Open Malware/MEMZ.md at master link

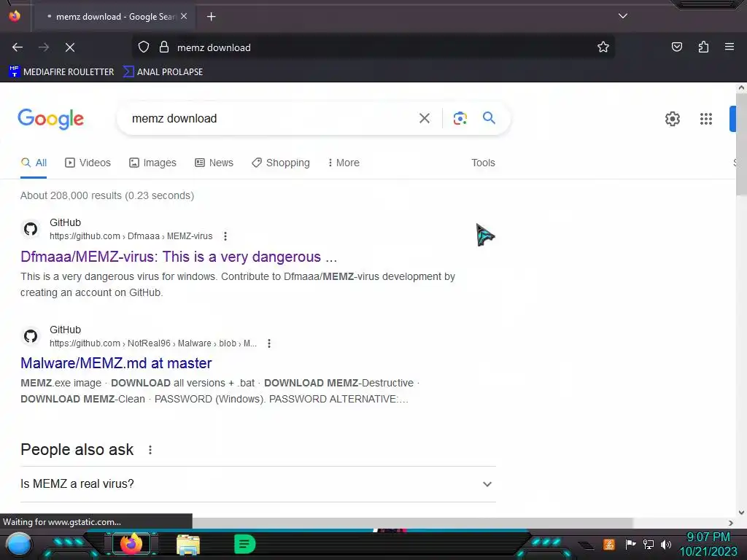116,363
